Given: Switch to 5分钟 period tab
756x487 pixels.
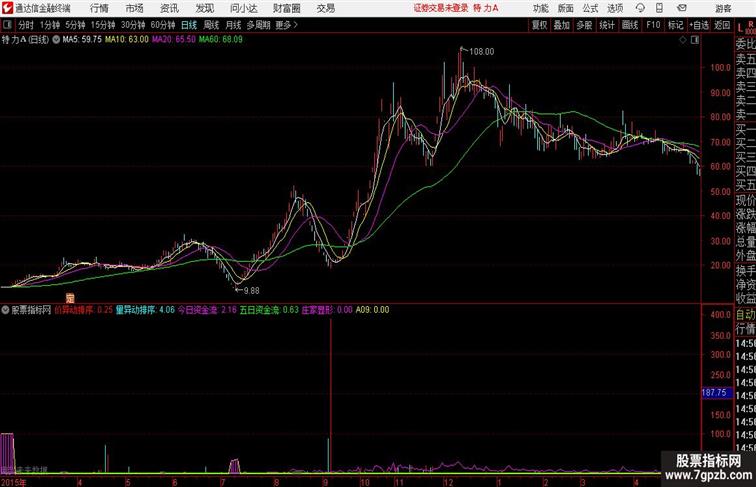Looking at the screenshot, I should pyautogui.click(x=75, y=25).
